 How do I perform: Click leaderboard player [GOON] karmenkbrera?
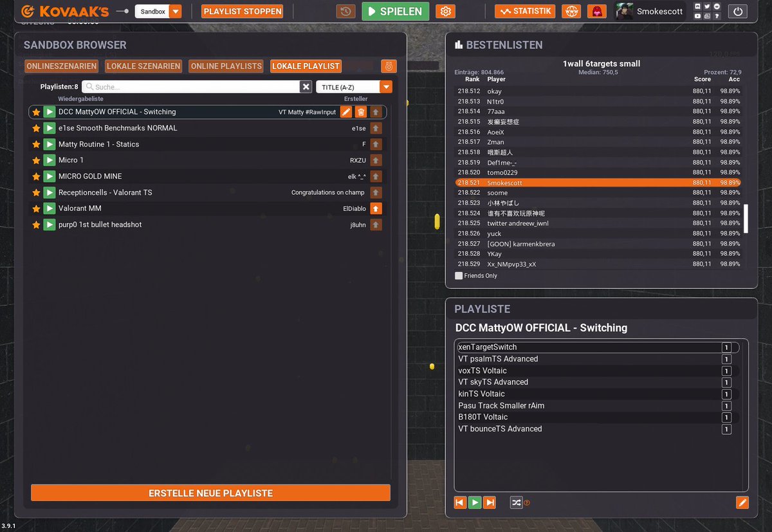click(520, 244)
